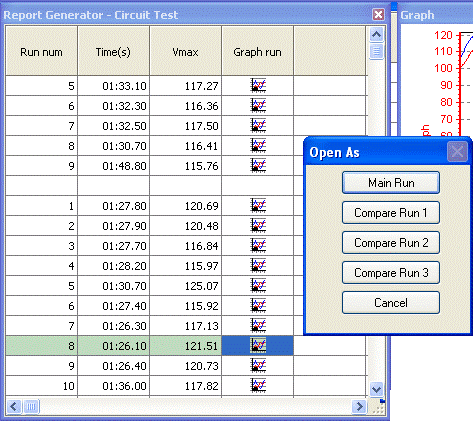Select time cell 01:27.70
473x421 pixels.
[x=113, y=246]
